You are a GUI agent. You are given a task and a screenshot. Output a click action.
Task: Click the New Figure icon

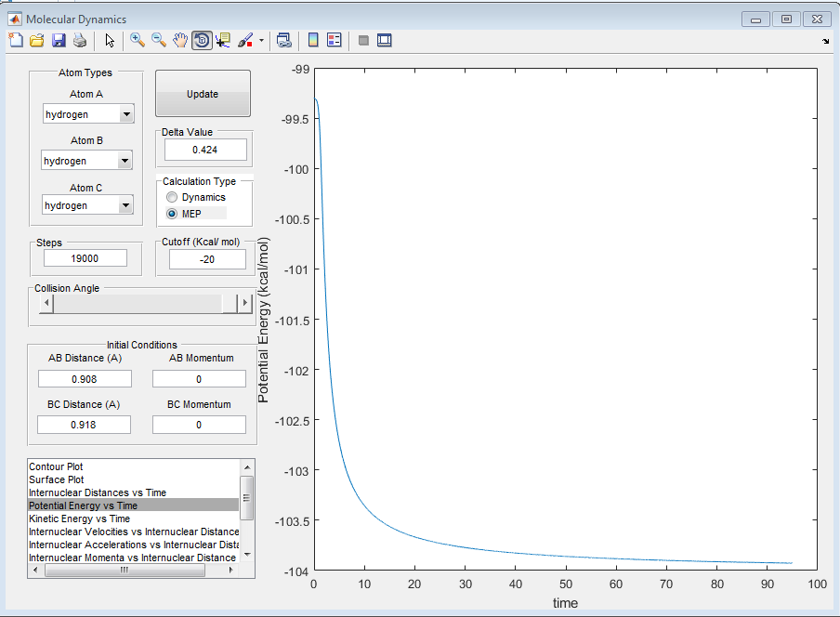[16, 40]
